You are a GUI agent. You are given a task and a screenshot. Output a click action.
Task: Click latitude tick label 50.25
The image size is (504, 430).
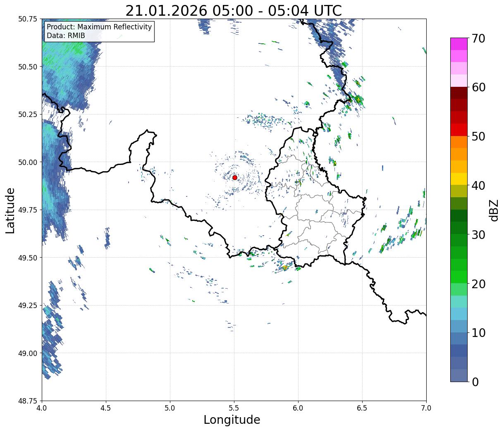pos(28,115)
